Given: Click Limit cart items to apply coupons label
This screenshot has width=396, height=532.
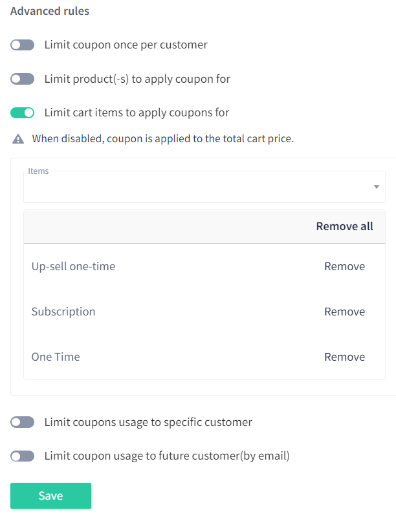Looking at the screenshot, I should (x=137, y=112).
